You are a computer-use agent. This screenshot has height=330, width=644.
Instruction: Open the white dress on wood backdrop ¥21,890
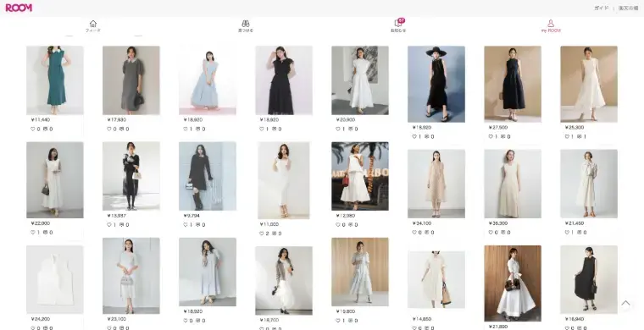pyautogui.click(x=513, y=283)
